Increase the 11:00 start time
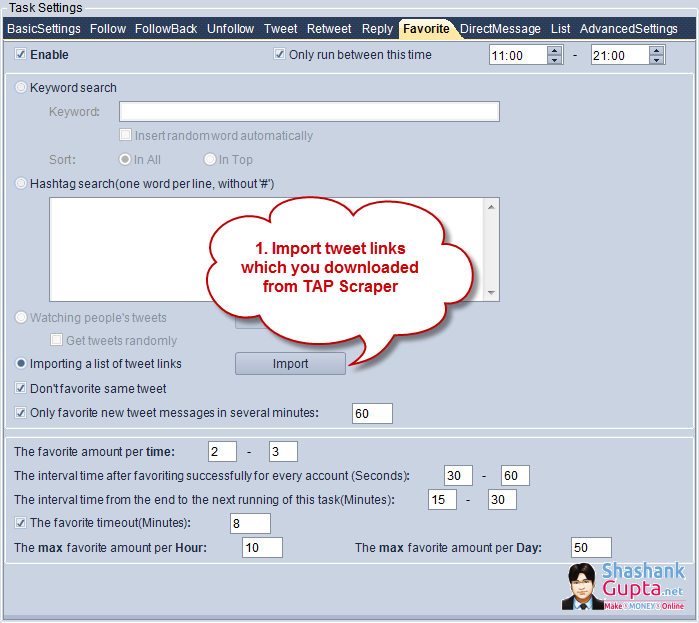699x623 pixels. (x=555, y=50)
